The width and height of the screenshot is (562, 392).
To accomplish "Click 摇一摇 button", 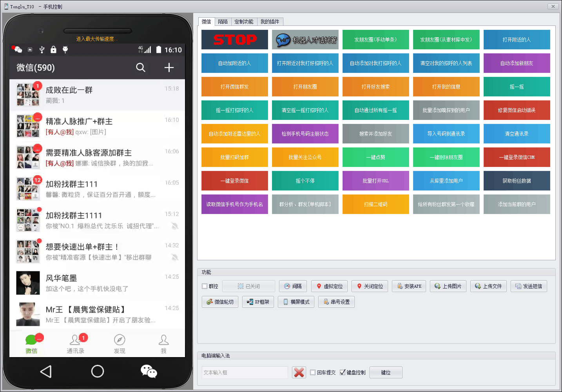I will [x=517, y=87].
